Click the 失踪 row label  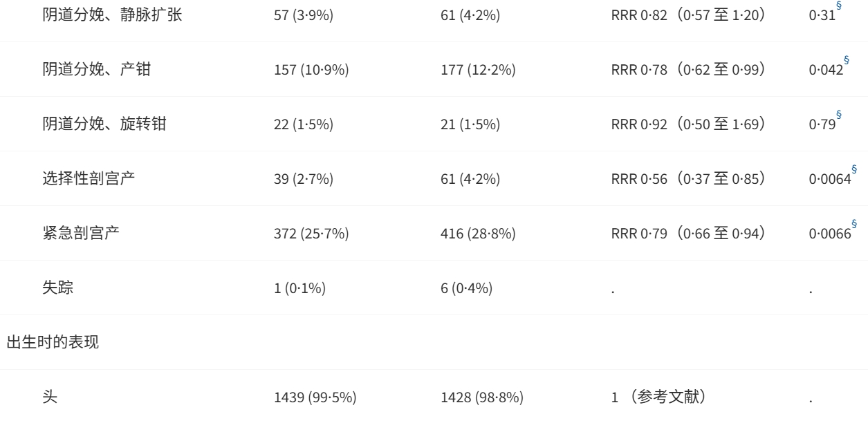(58, 288)
